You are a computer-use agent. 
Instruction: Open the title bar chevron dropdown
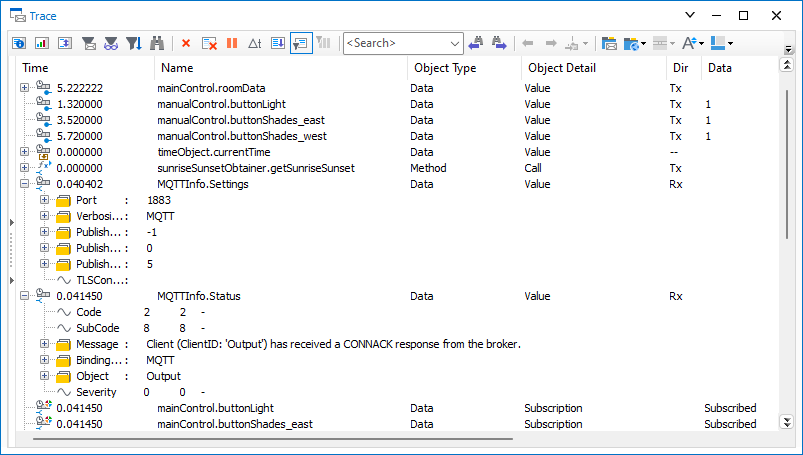point(690,15)
